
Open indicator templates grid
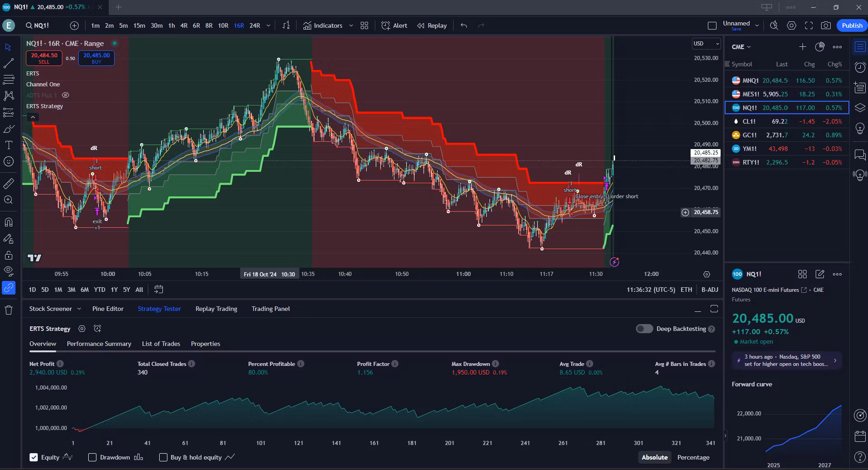pos(364,25)
